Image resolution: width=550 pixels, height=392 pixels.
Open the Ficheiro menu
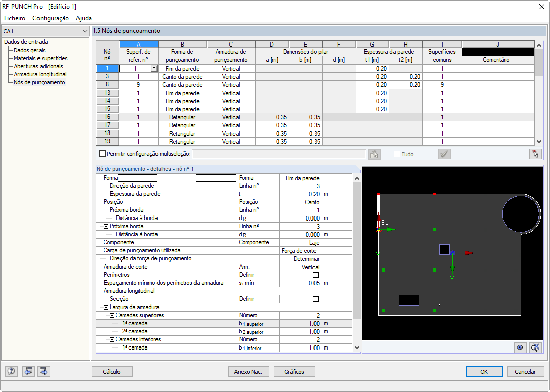coord(15,18)
